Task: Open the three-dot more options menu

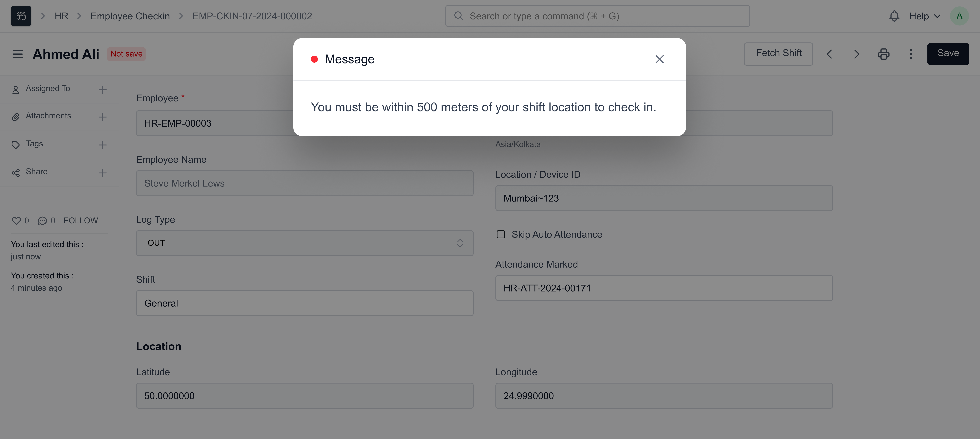Action: click(911, 54)
